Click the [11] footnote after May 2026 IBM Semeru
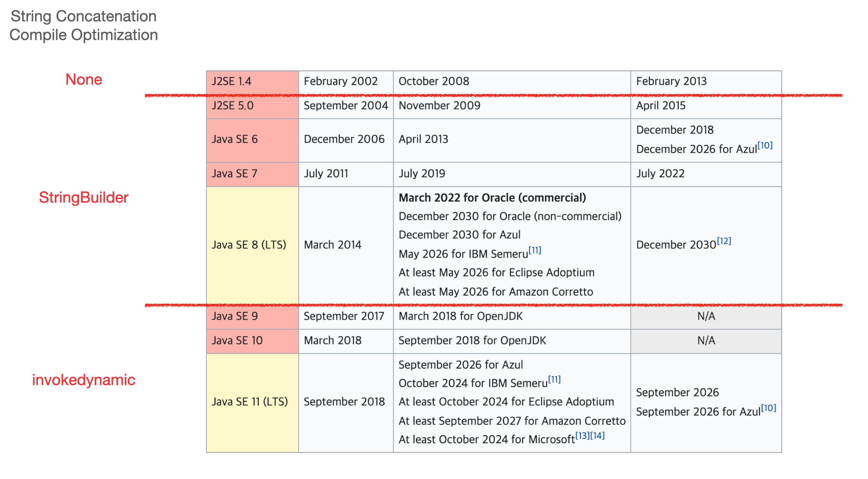 pos(534,250)
